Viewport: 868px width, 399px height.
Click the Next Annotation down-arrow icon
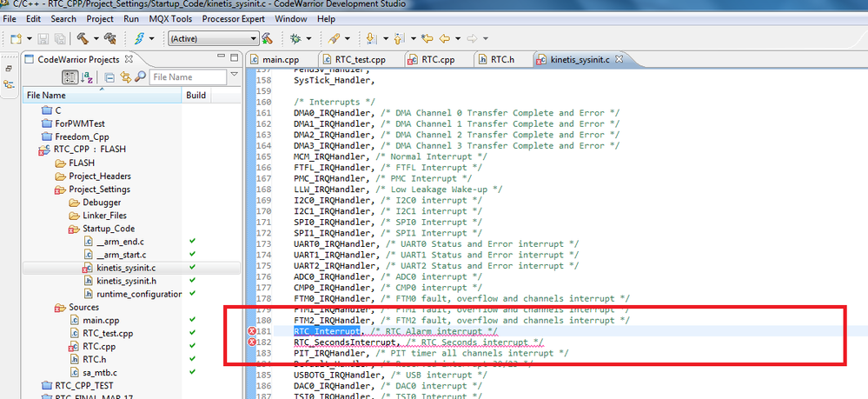(x=372, y=39)
